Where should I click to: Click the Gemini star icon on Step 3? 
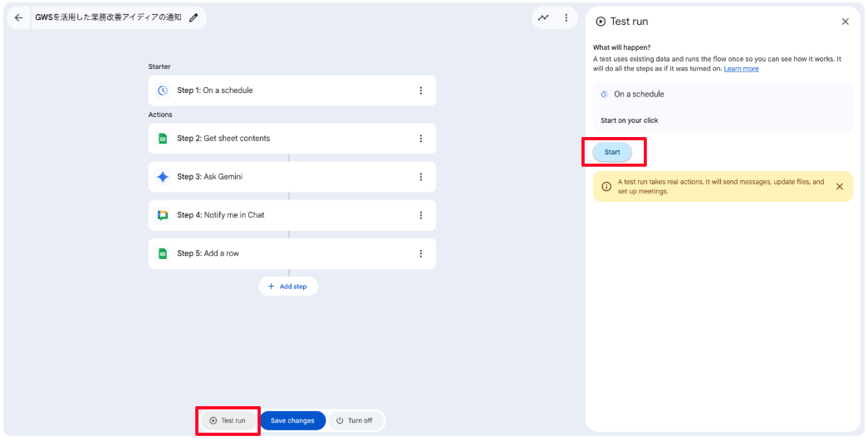[x=163, y=177]
